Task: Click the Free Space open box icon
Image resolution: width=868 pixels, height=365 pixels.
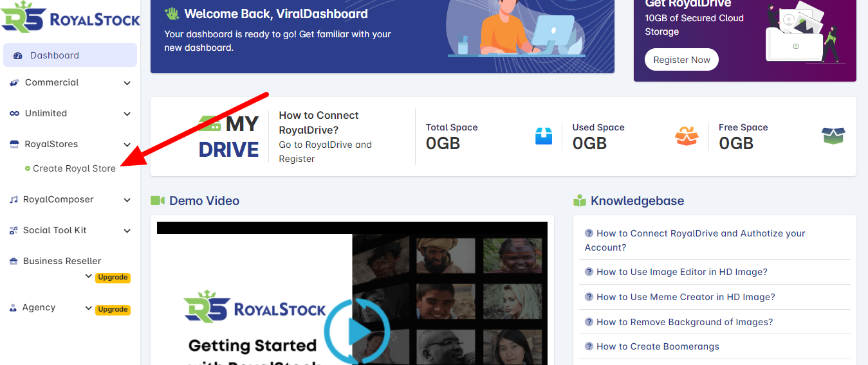Action: [x=833, y=136]
